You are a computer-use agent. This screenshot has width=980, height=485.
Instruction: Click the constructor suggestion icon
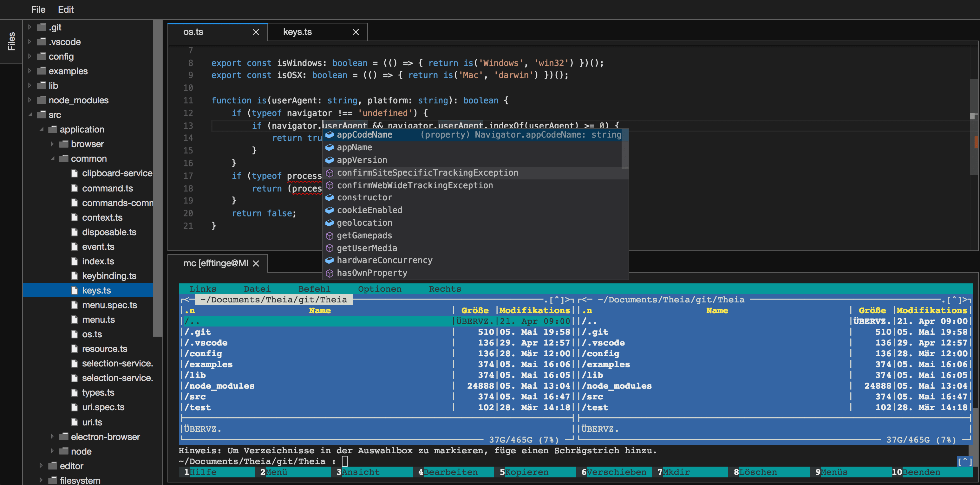(330, 197)
